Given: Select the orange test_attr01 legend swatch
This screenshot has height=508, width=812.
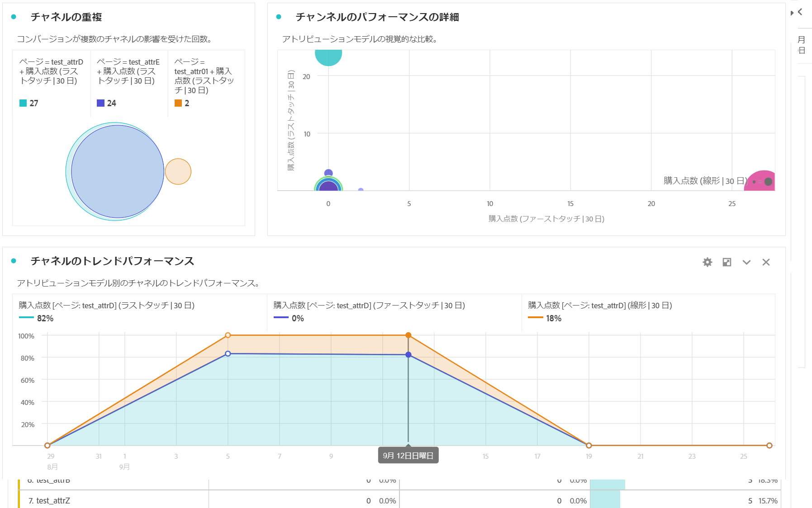Looking at the screenshot, I should coord(178,103).
